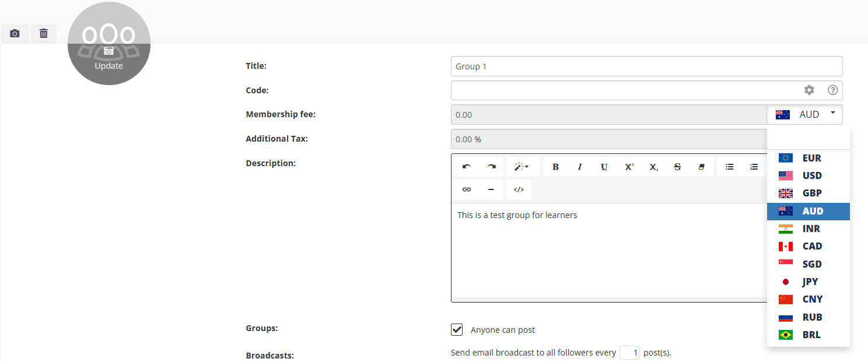Click Update on the group avatar
The height and width of the screenshot is (362, 868).
point(109,65)
